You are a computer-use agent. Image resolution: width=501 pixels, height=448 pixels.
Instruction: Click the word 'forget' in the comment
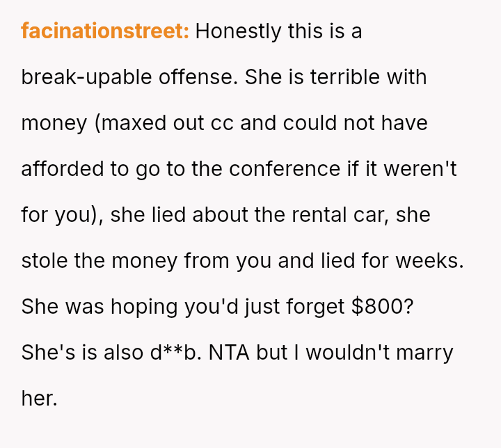tap(312, 307)
